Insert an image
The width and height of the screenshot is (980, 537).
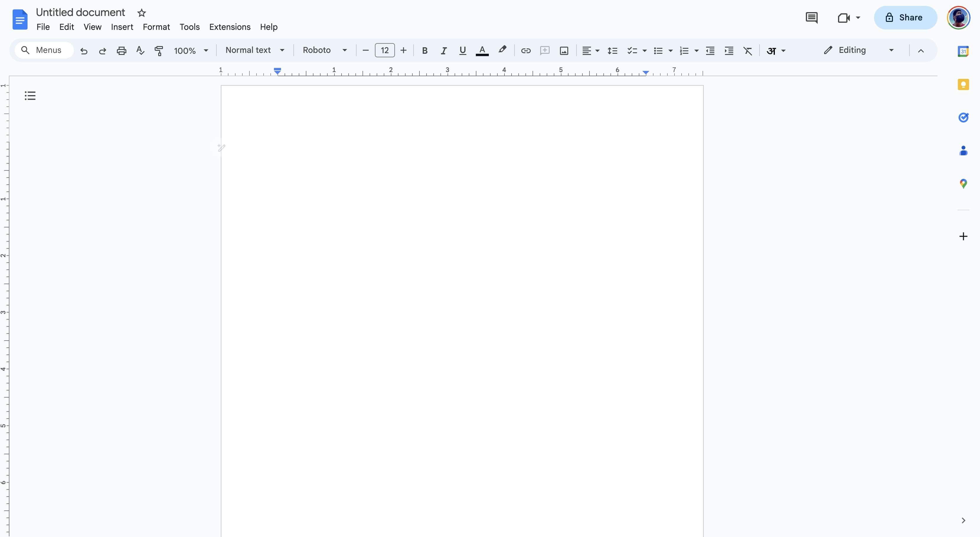pyautogui.click(x=564, y=50)
